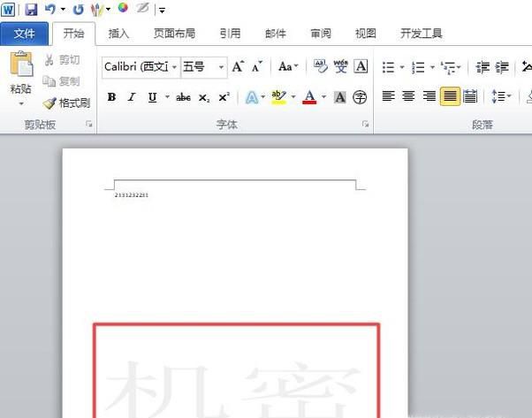Open the 字体 font dialog launcher
The height and width of the screenshot is (418, 532).
click(x=365, y=124)
